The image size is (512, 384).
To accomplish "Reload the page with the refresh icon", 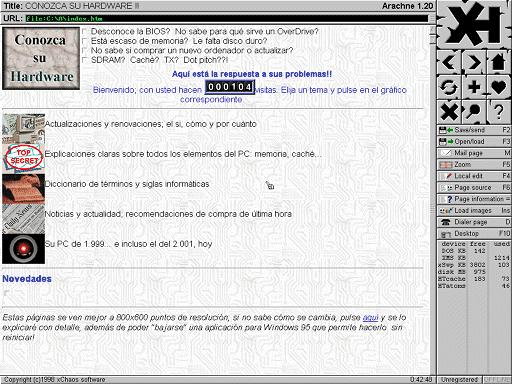I will click(449, 87).
